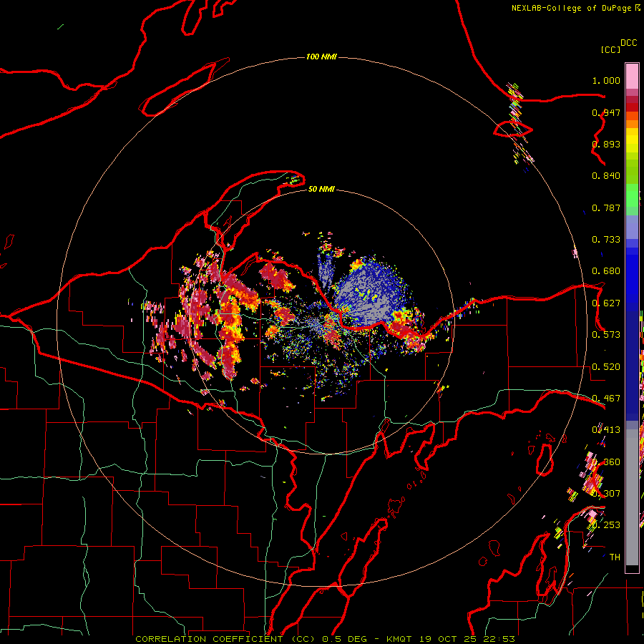
Task: Select the 0.253 scale value
Action: (x=606, y=525)
